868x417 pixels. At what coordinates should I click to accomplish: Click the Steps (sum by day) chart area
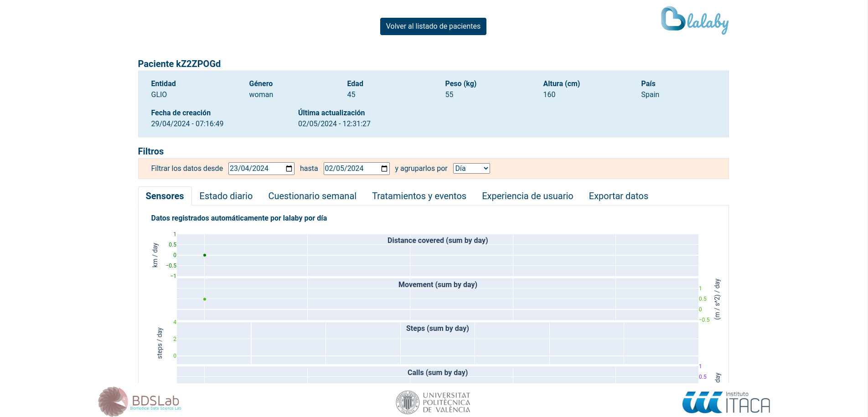point(437,346)
